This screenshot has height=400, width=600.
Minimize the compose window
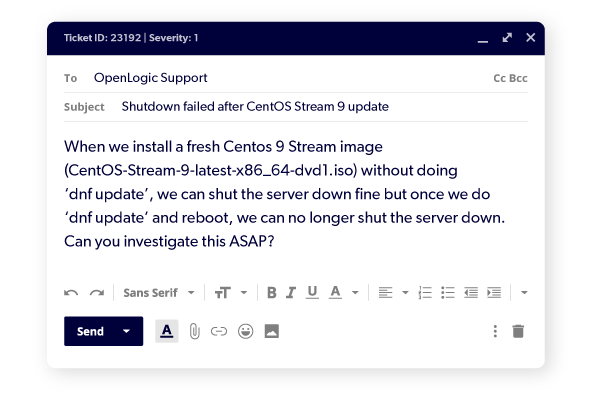click(483, 41)
